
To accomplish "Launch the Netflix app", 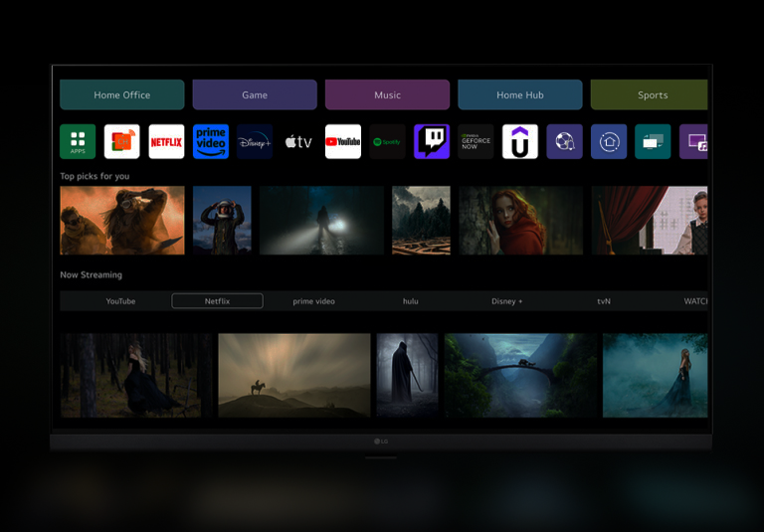I will [x=166, y=142].
